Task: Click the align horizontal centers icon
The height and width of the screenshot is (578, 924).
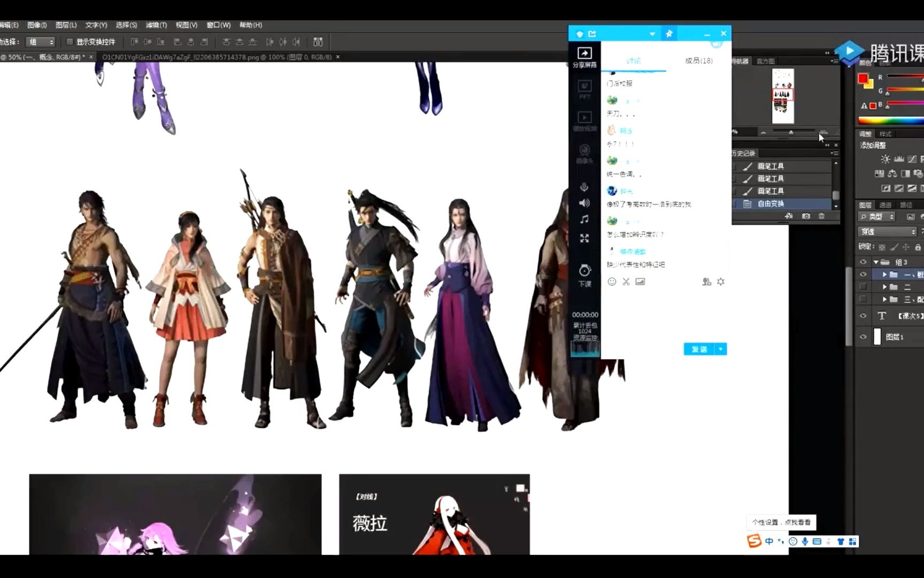Action: (x=190, y=42)
